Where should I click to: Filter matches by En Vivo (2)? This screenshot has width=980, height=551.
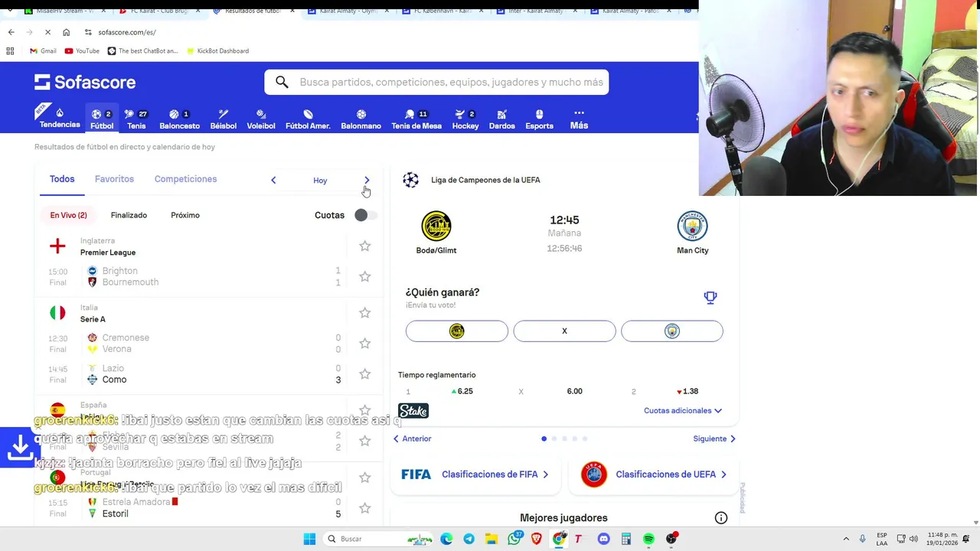point(68,215)
